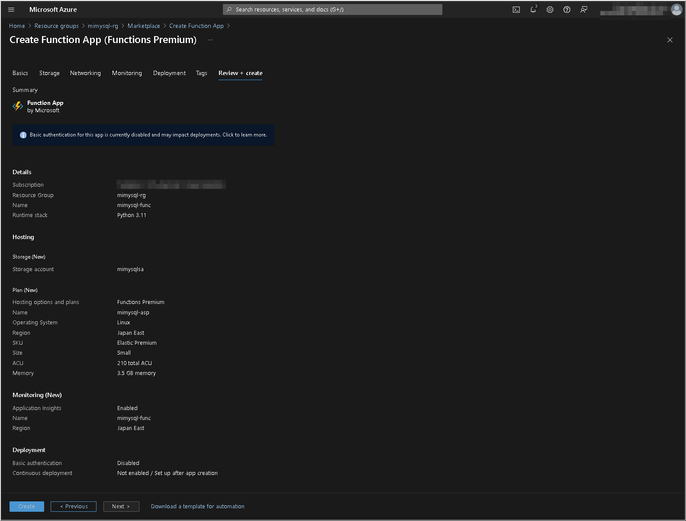Image resolution: width=686 pixels, height=521 pixels.
Task: Click the Previous button
Action: coord(74,507)
